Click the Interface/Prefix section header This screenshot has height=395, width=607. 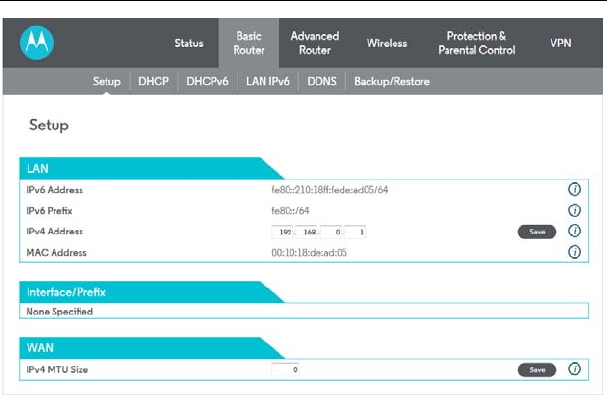(152, 292)
